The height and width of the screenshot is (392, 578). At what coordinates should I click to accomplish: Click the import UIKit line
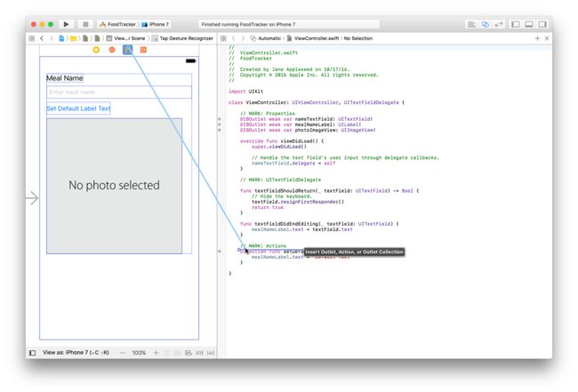(245, 92)
